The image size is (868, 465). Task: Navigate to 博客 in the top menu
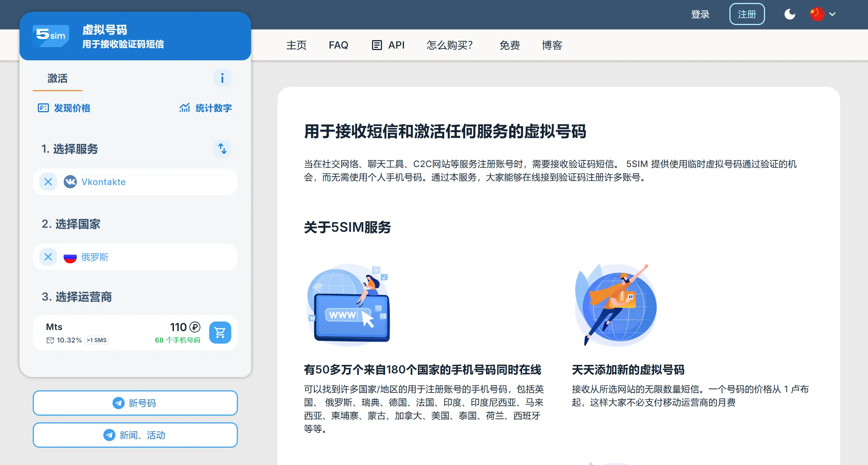(551, 45)
